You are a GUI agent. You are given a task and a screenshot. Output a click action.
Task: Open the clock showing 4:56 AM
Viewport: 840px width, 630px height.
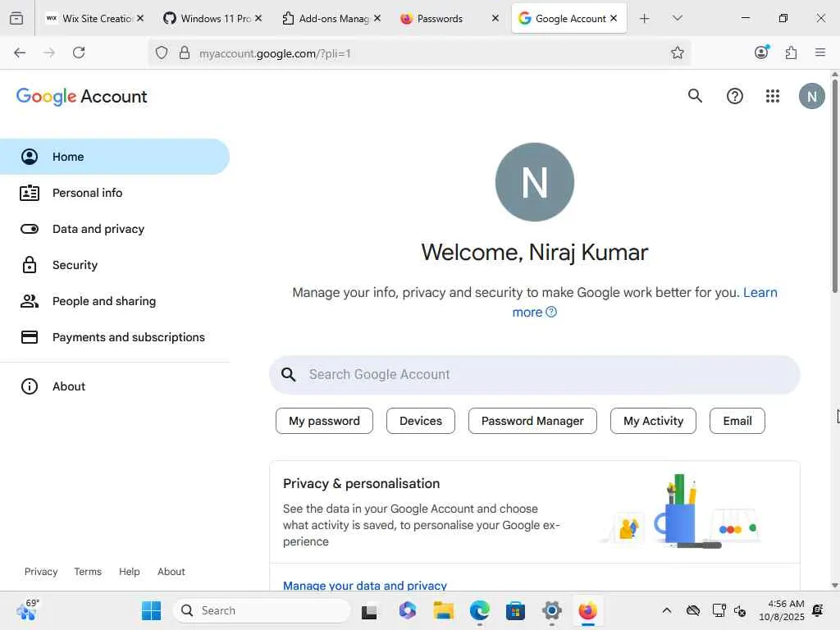[x=782, y=610]
